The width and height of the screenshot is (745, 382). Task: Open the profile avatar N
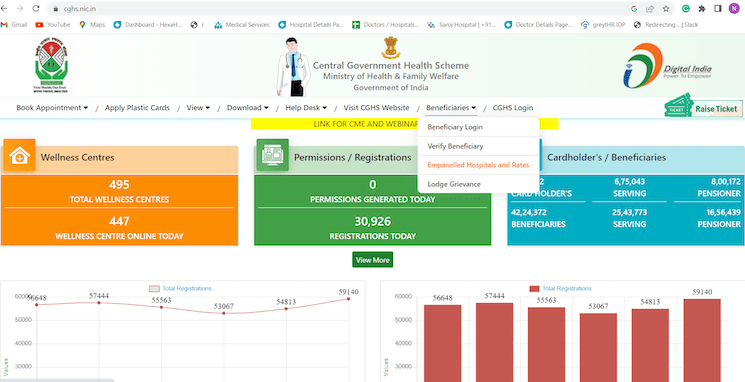[734, 9]
